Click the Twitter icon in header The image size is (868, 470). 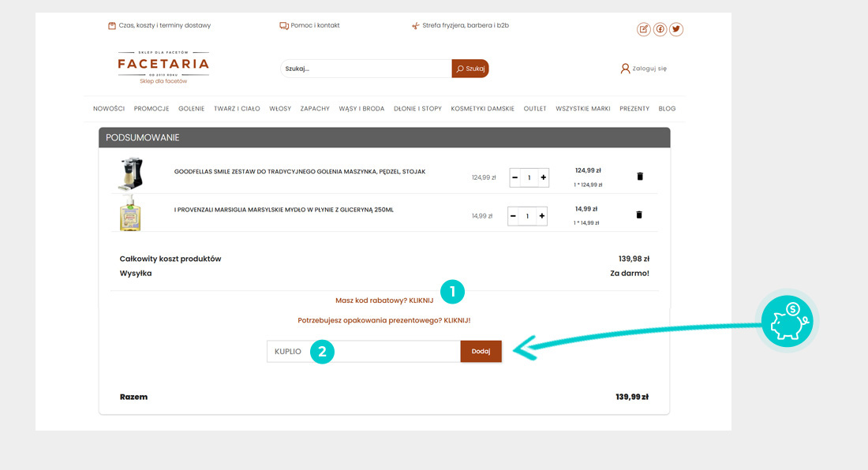tap(676, 29)
